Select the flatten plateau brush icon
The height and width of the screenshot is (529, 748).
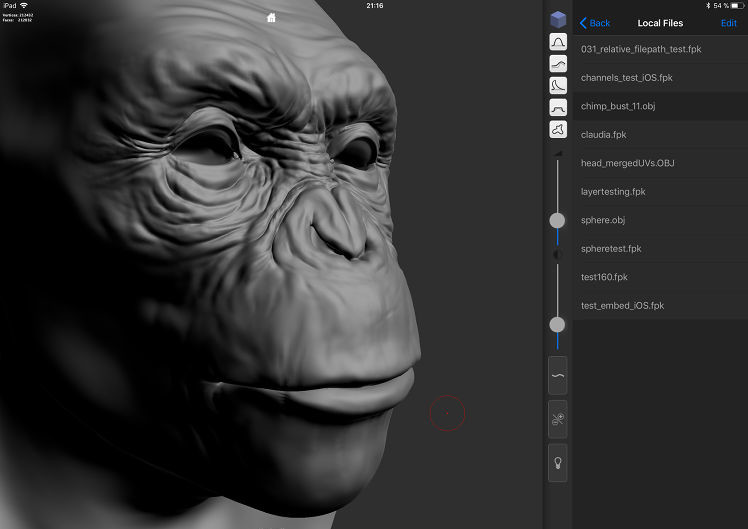[558, 107]
